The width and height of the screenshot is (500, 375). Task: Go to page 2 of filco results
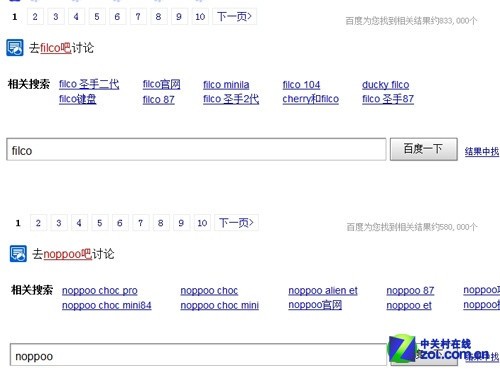coord(35,17)
